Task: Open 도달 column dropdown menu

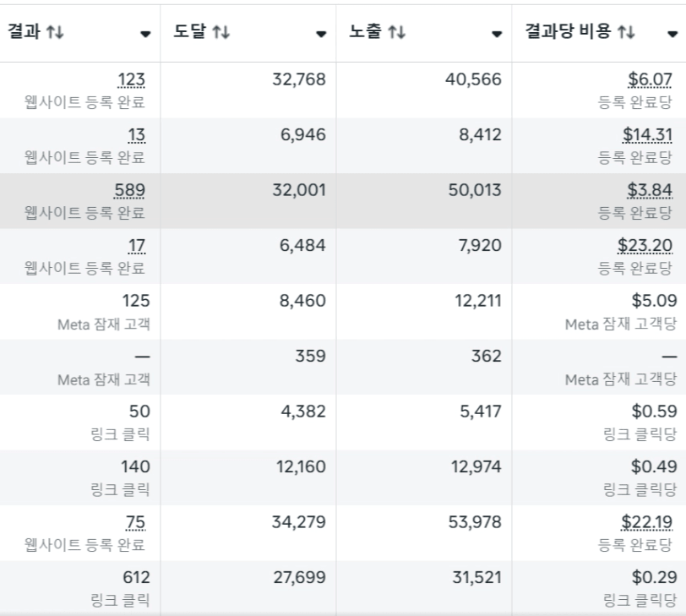Action: (x=321, y=34)
